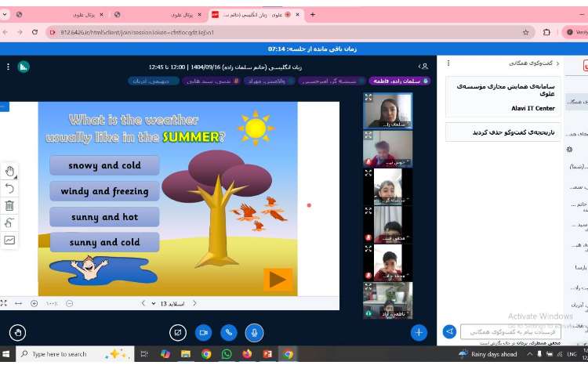
Task: Leave audio with the phone button
Action: pyautogui.click(x=228, y=332)
